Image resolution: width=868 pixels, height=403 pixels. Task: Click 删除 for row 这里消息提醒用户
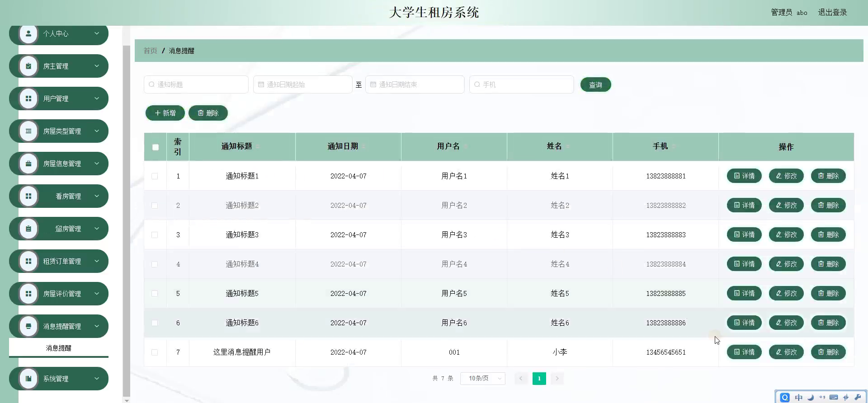828,352
